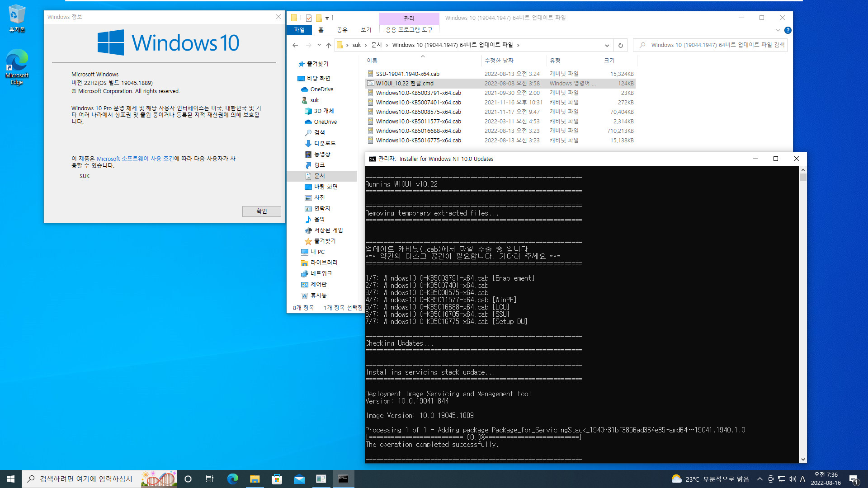Click the taskbar clock and date
Screen dimensions: 868x488
[x=826, y=479]
